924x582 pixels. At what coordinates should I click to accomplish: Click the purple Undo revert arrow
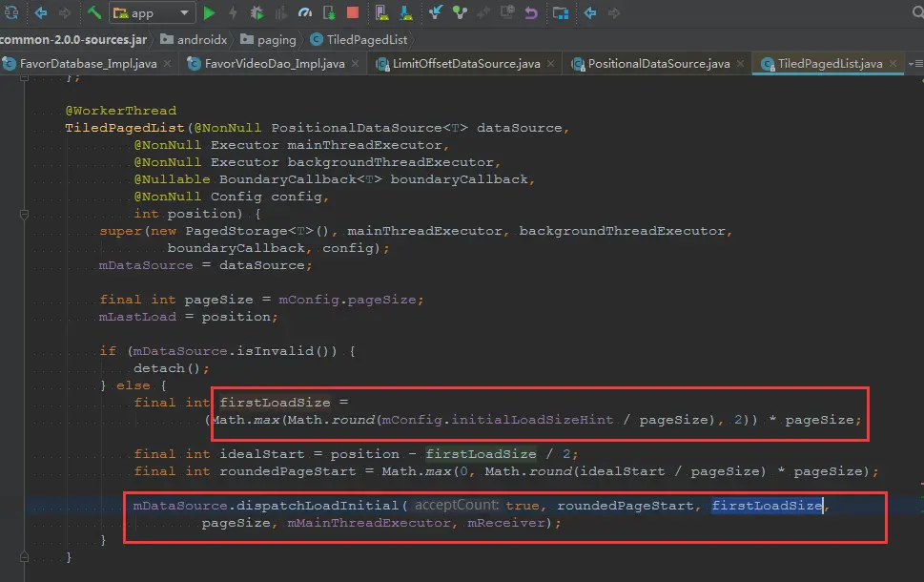531,13
